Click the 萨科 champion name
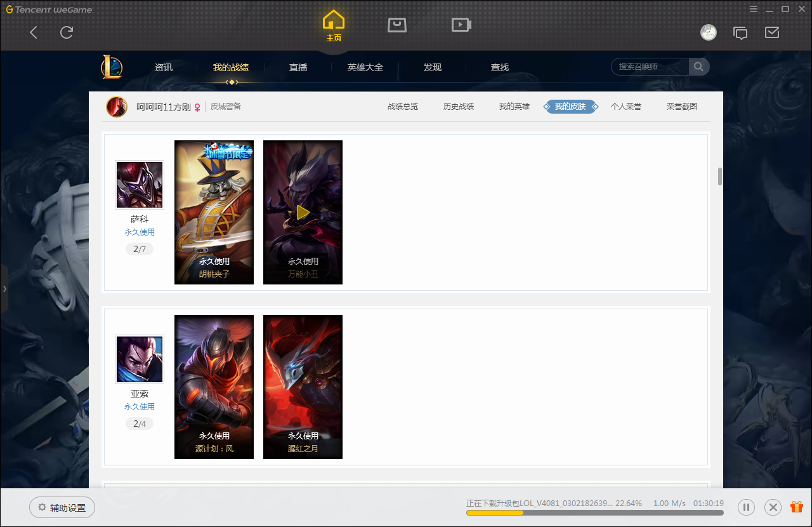 click(x=140, y=219)
